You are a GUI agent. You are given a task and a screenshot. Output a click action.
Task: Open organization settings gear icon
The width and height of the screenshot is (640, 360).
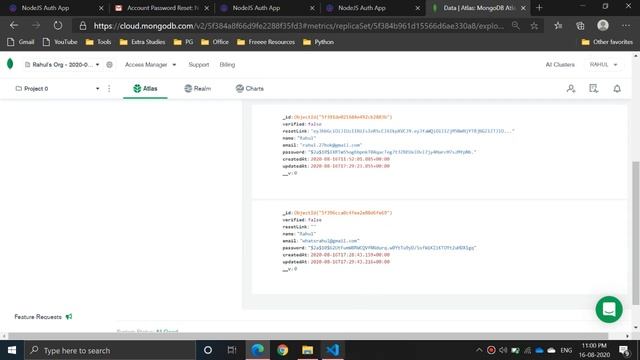click(x=109, y=64)
